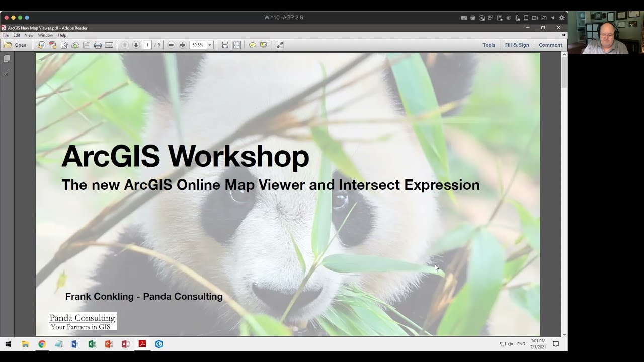Click the Open folder button in the toolbar
644x362 pixels.
click(x=15, y=45)
